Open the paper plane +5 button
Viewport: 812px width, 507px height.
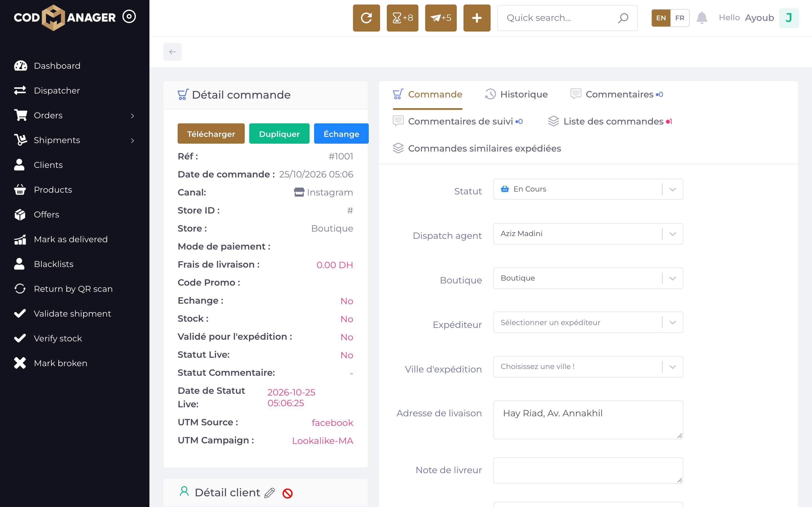[x=441, y=18]
